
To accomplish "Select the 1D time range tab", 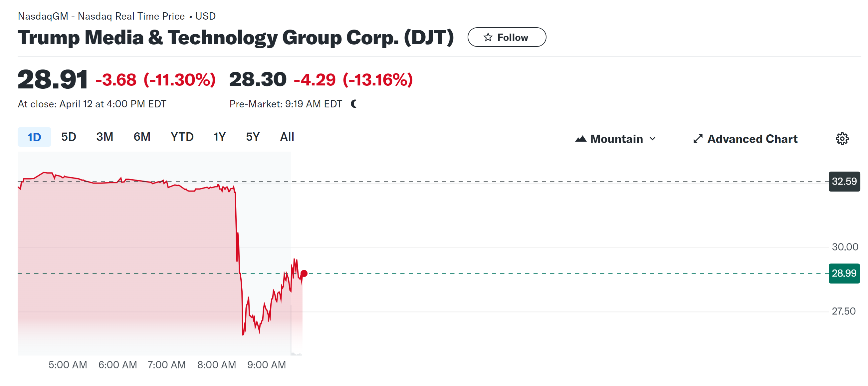I will [x=34, y=137].
